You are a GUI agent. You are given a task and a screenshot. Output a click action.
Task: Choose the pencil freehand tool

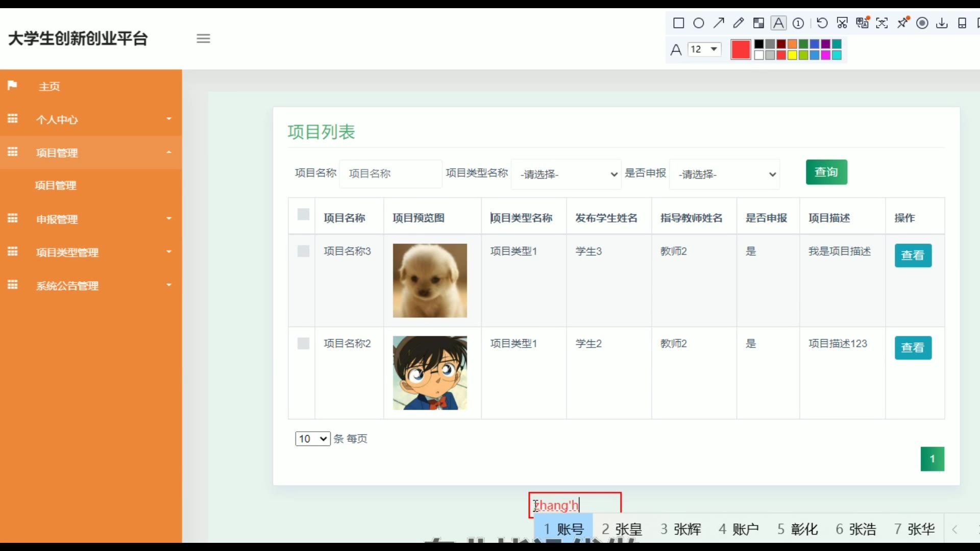coord(739,23)
